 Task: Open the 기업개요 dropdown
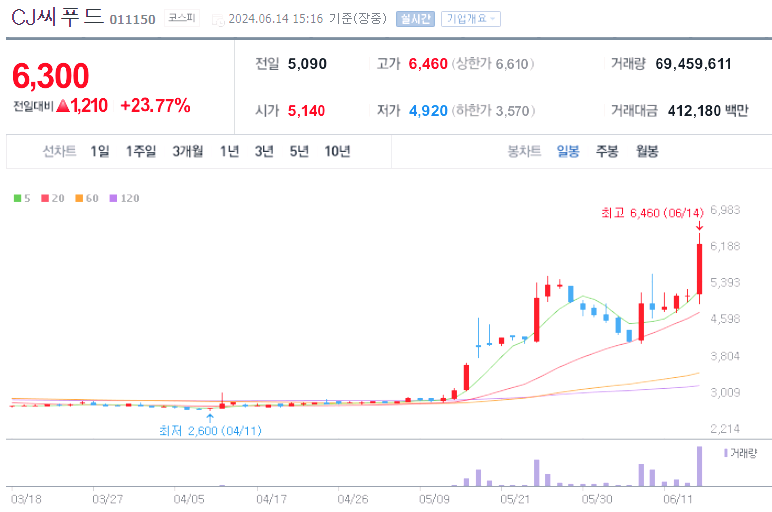point(471,19)
